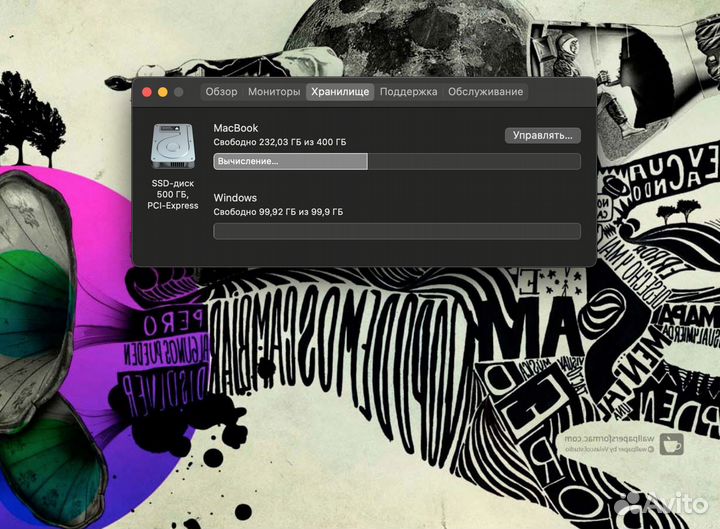Open the Обслуживание tab
Viewport: 720px width, 529px height.
click(x=485, y=92)
